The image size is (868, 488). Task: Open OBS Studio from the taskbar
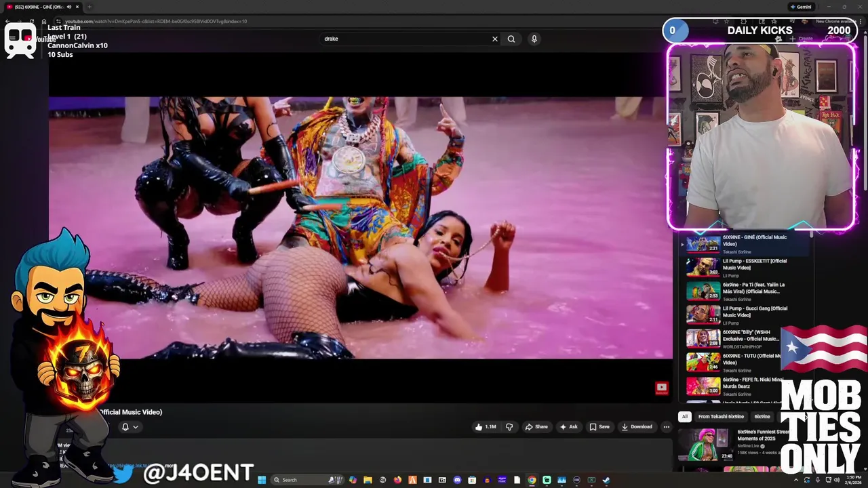pos(576,480)
